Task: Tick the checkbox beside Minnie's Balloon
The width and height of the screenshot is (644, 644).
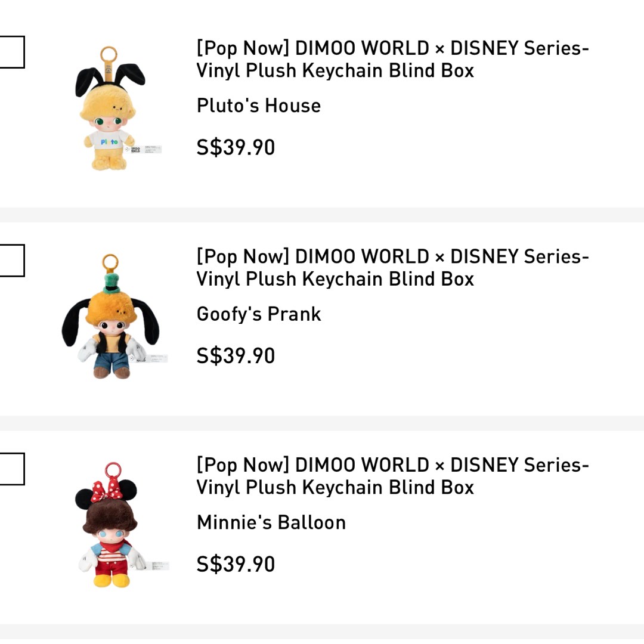Action: (13, 469)
